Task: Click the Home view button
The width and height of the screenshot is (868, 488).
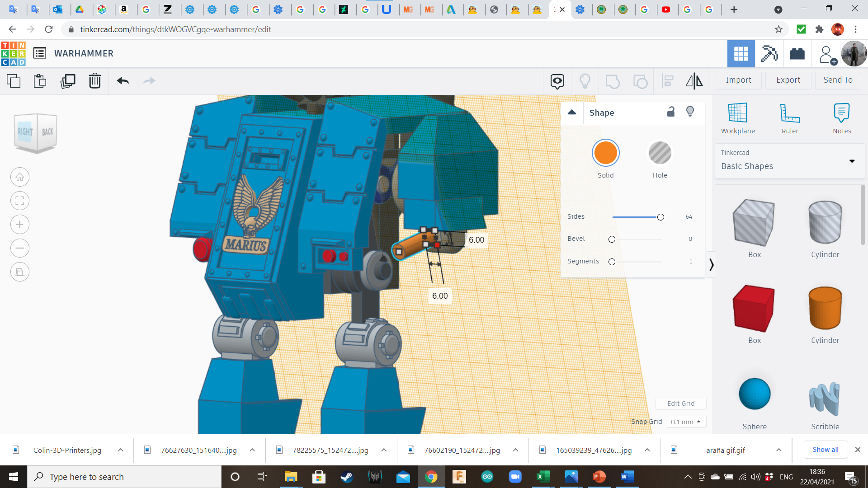Action: click(20, 177)
